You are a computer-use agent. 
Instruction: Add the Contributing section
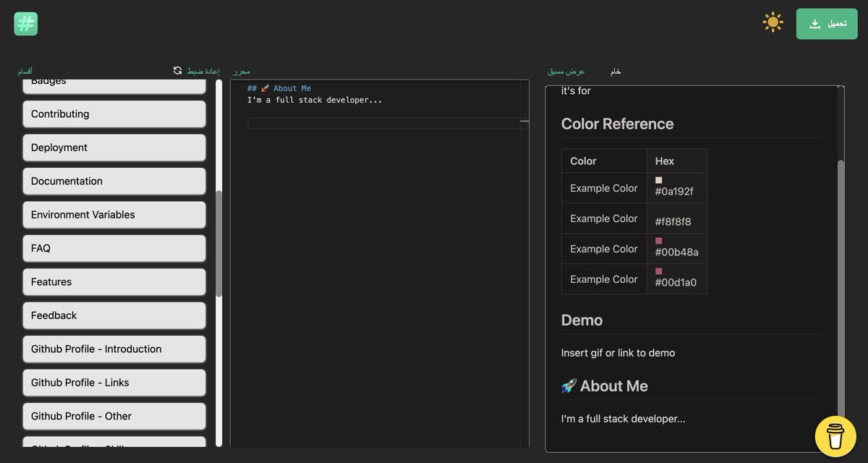click(114, 114)
